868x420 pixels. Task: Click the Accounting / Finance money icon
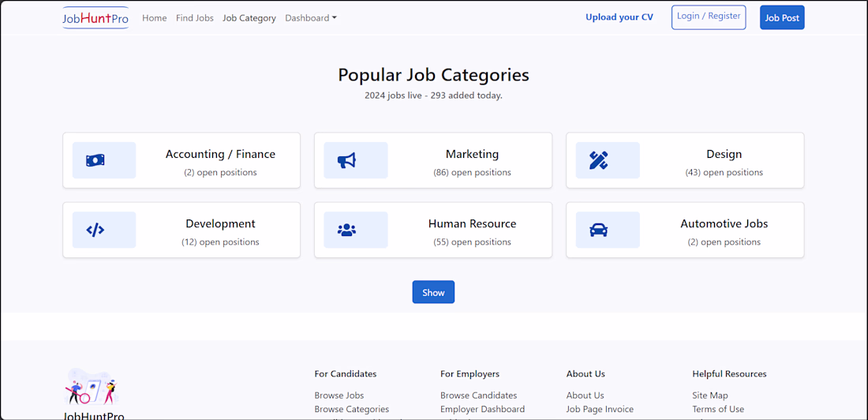coord(95,160)
